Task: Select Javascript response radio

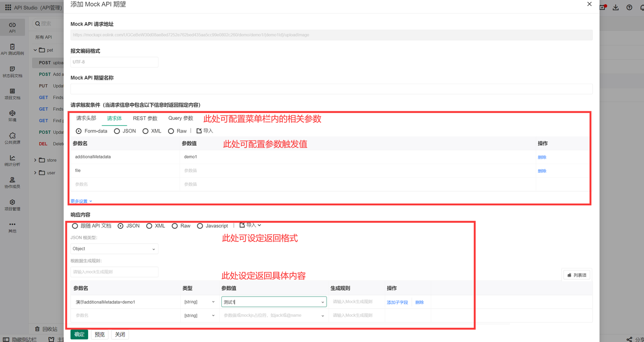Action: [200, 226]
